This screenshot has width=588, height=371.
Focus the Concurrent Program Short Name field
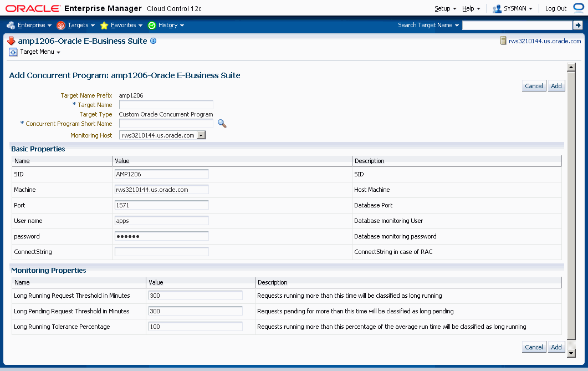click(x=166, y=124)
